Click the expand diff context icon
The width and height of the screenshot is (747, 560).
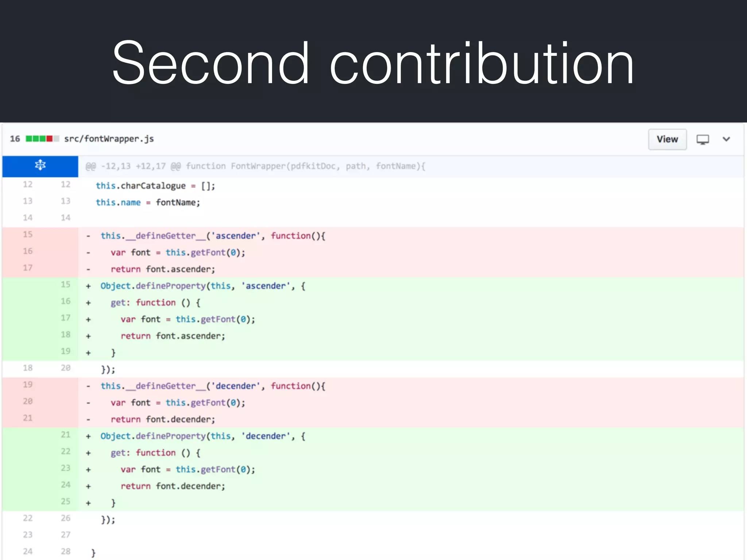40,166
